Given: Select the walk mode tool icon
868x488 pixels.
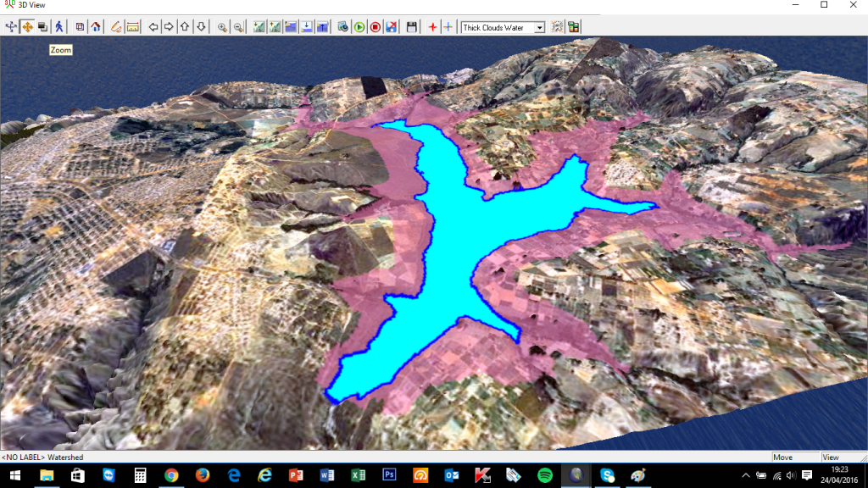Looking at the screenshot, I should (58, 27).
